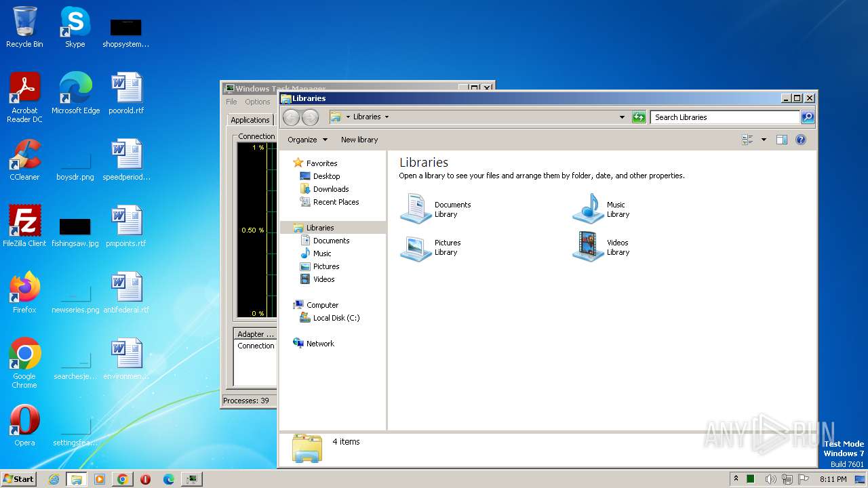The image size is (868, 488).
Task: Launch Google Chrome desktop shortcut
Action: [24, 363]
